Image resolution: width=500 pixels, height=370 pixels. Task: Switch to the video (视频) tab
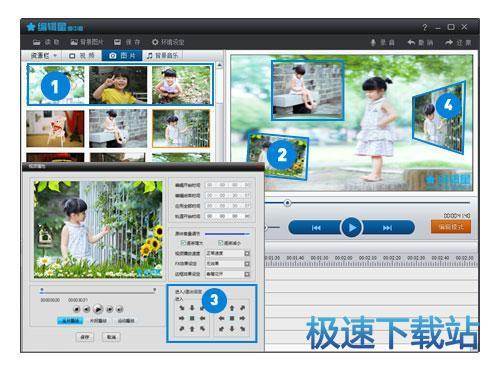(x=82, y=56)
